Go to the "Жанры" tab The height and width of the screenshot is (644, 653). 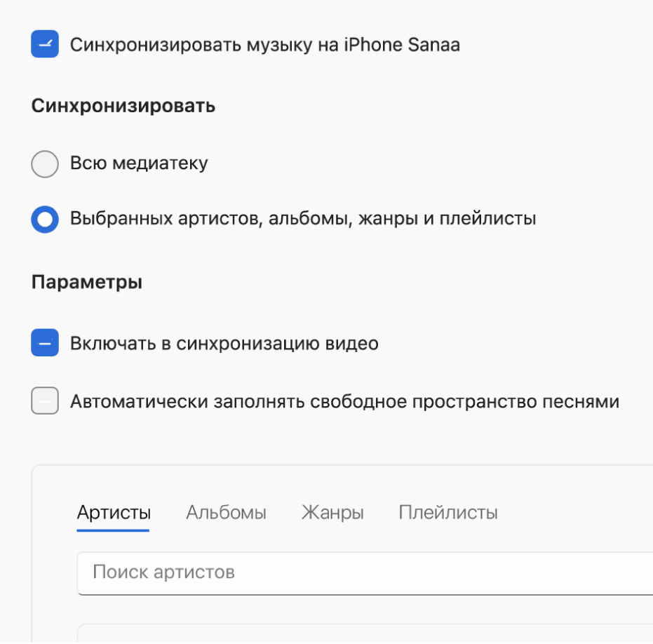(332, 513)
